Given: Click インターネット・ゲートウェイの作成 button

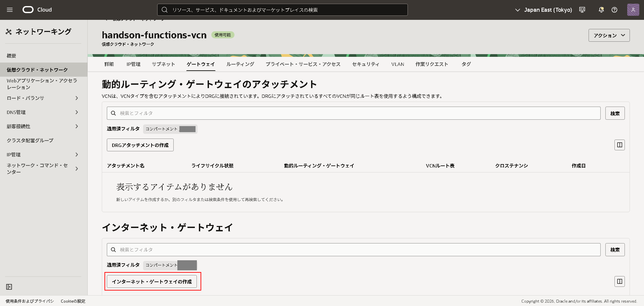Looking at the screenshot, I should pos(152,281).
